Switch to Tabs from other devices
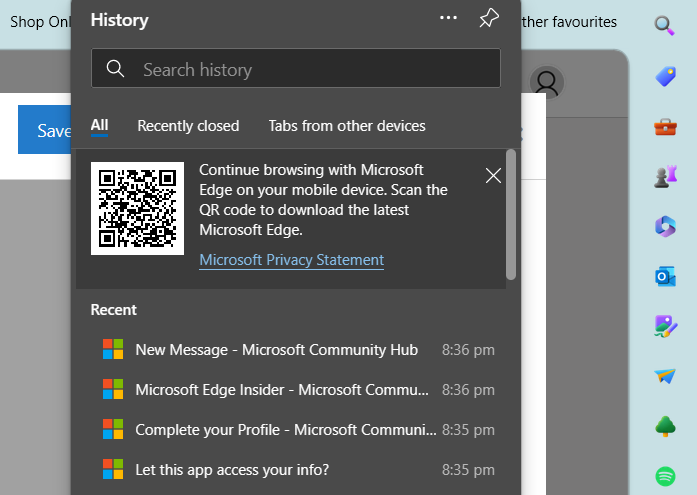The image size is (697, 495). [x=347, y=126]
